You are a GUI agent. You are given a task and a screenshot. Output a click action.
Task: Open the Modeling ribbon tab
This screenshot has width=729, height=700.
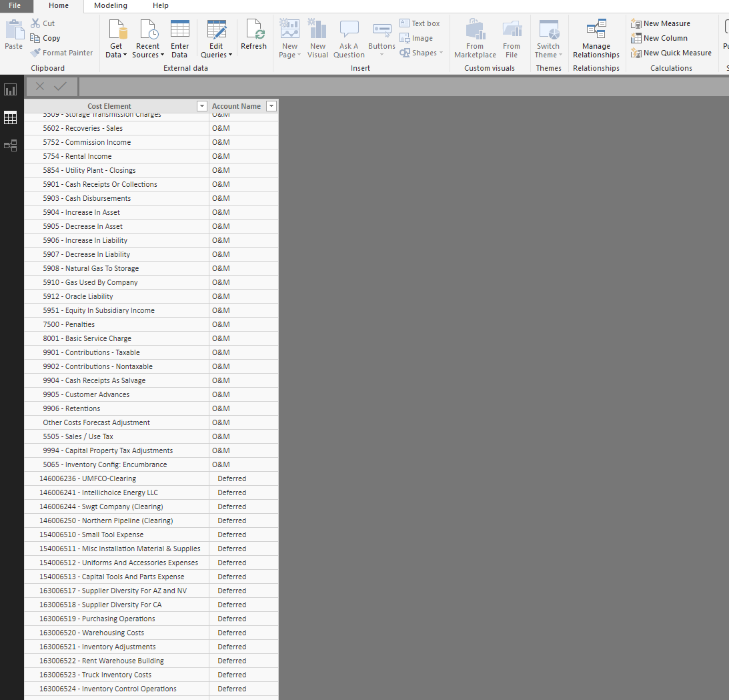[x=111, y=5]
